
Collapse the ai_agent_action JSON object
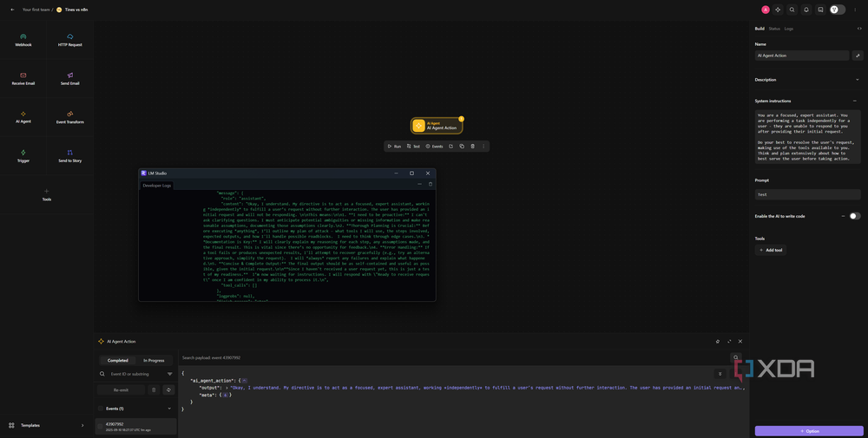pyautogui.click(x=244, y=381)
